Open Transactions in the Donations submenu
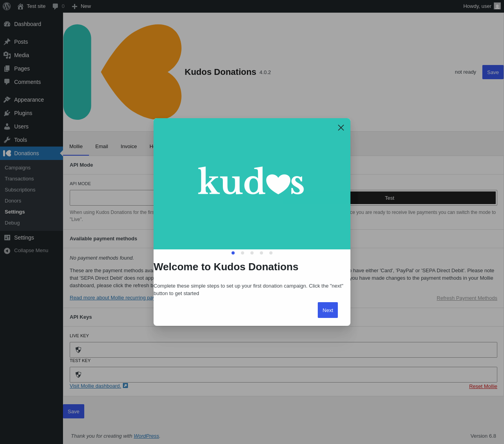The image size is (504, 444). (19, 179)
